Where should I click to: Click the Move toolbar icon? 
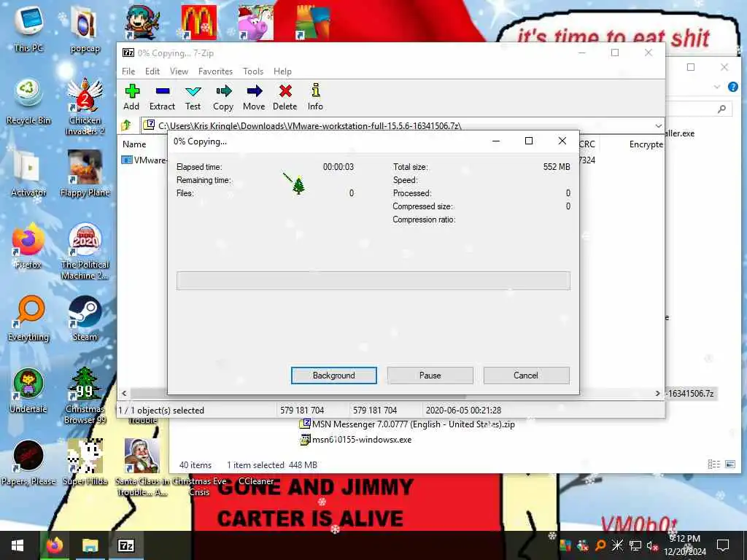(254, 97)
